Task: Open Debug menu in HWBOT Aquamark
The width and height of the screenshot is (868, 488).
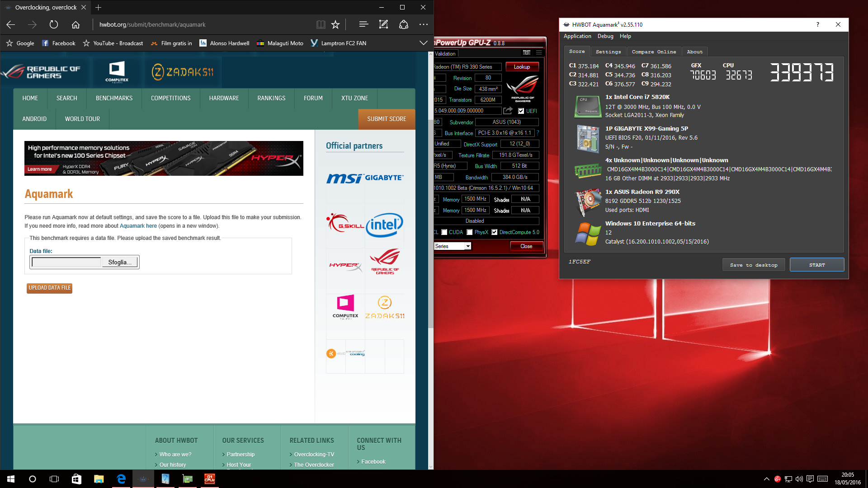Action: pyautogui.click(x=605, y=36)
